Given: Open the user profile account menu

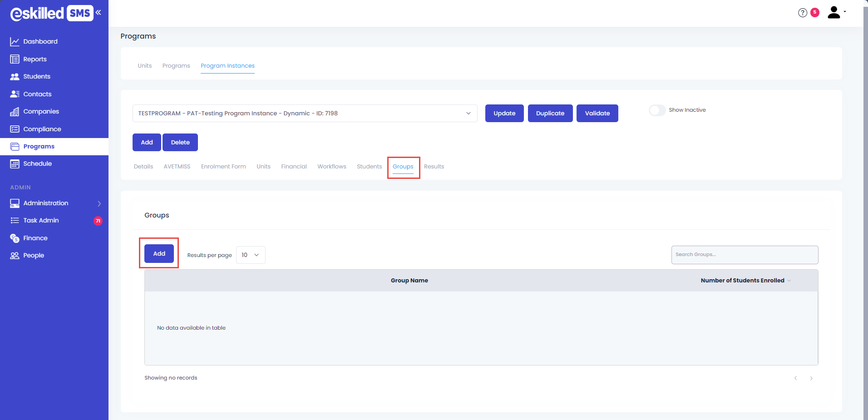Looking at the screenshot, I should (835, 12).
